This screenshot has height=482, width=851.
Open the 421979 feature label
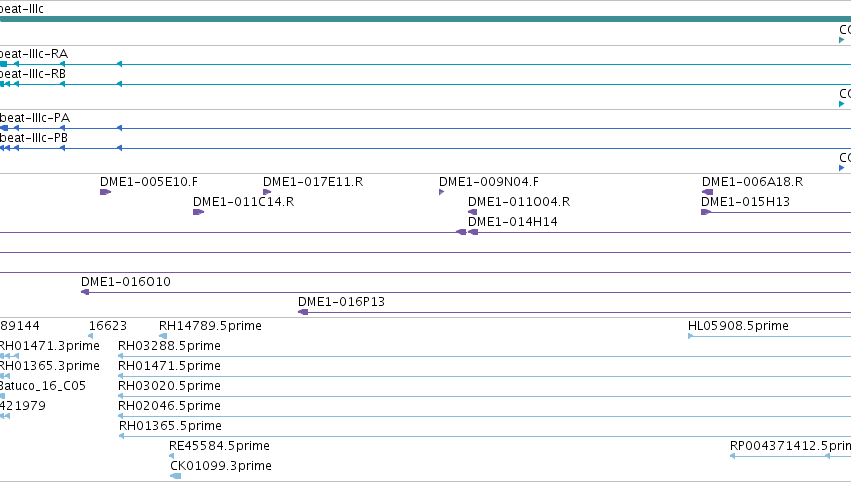click(x=23, y=406)
